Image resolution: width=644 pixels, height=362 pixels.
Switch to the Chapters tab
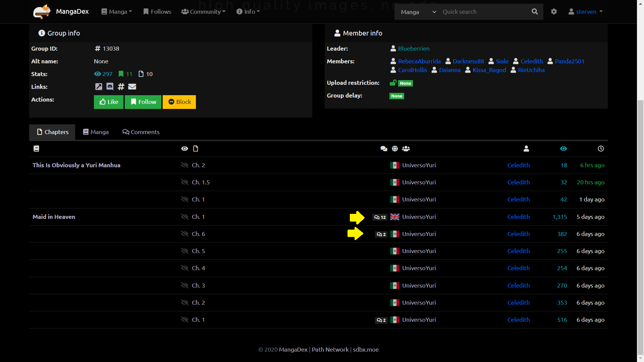52,132
